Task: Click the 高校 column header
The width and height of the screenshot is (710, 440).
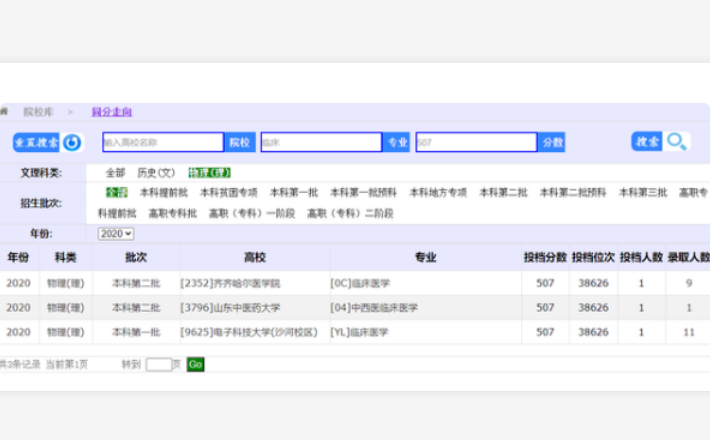Action: pos(254,258)
